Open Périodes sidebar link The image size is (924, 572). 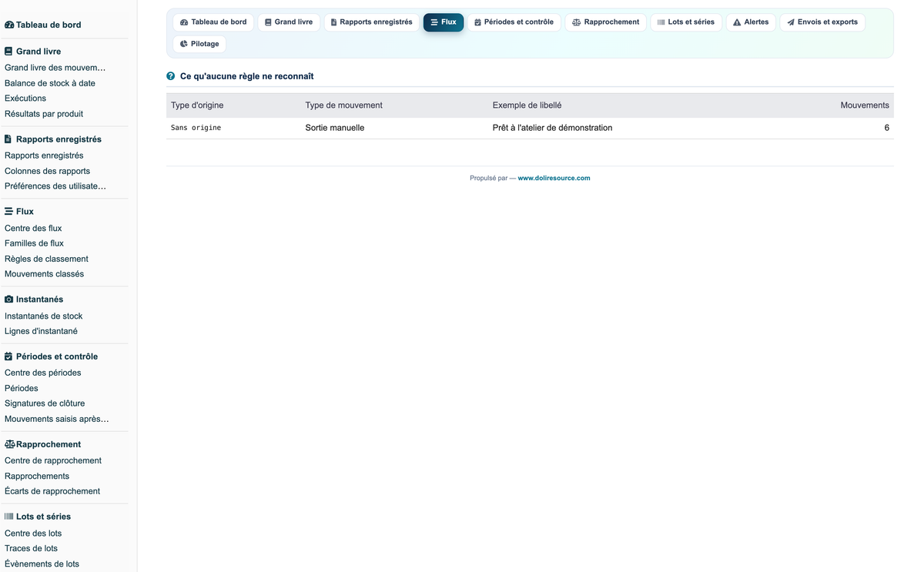point(22,388)
